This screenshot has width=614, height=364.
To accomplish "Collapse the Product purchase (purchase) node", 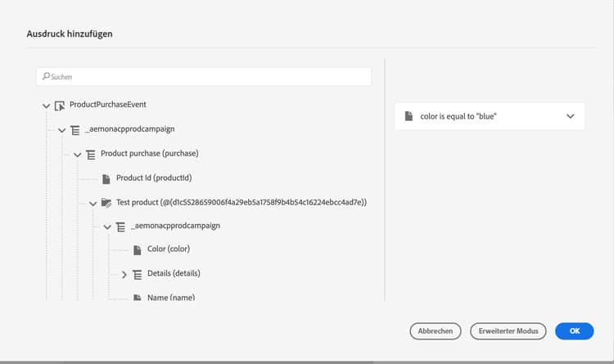I will point(78,154).
